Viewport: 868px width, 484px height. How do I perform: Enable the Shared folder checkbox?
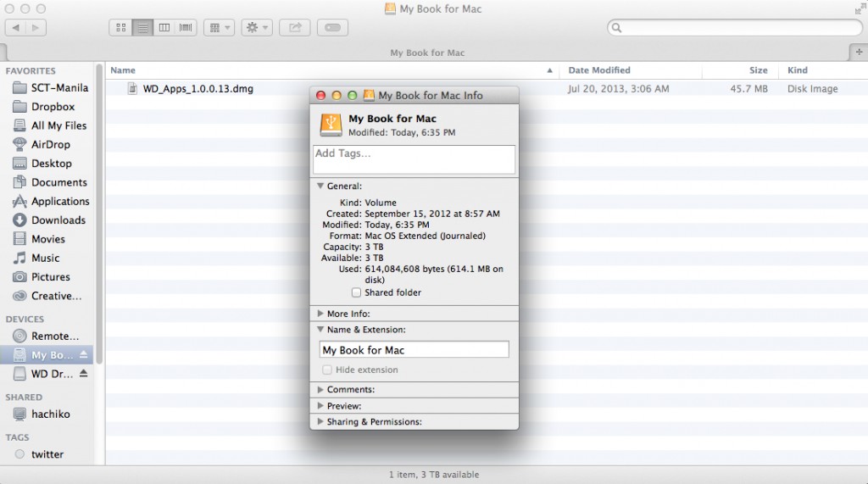[x=356, y=292]
